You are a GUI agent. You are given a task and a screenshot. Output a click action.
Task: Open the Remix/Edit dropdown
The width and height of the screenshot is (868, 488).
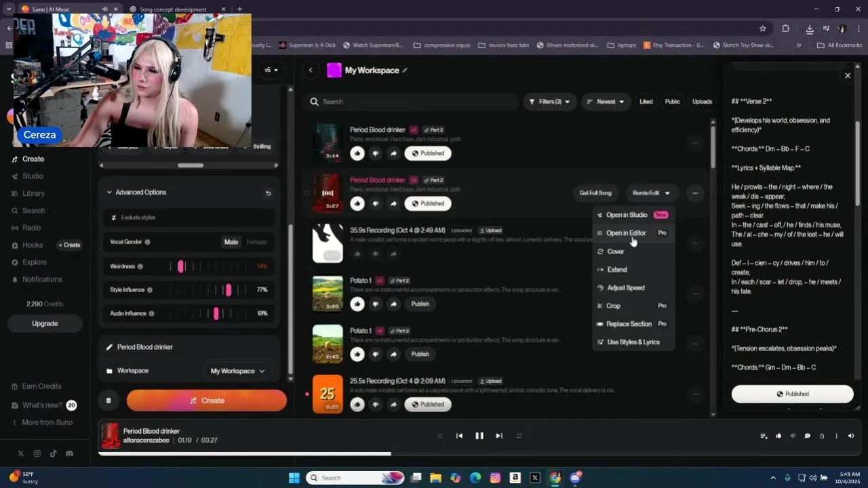(651, 193)
